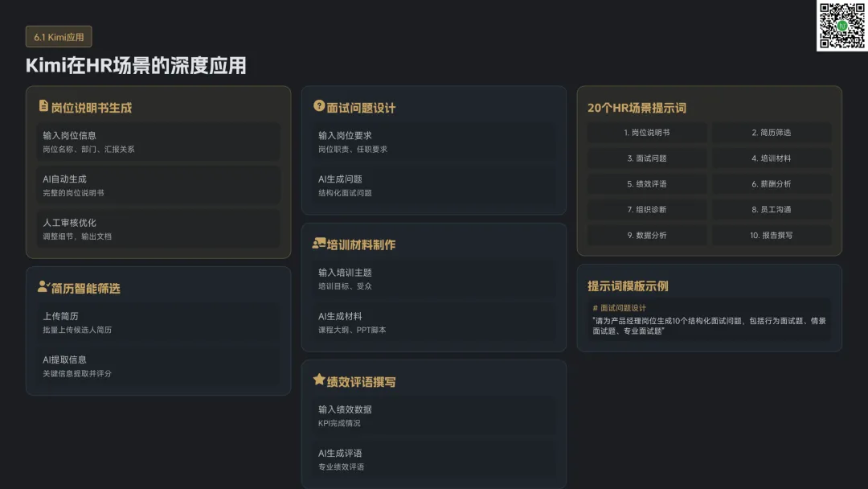Click the 输入岗位信息 step card
The height and width of the screenshot is (489, 868).
click(158, 142)
